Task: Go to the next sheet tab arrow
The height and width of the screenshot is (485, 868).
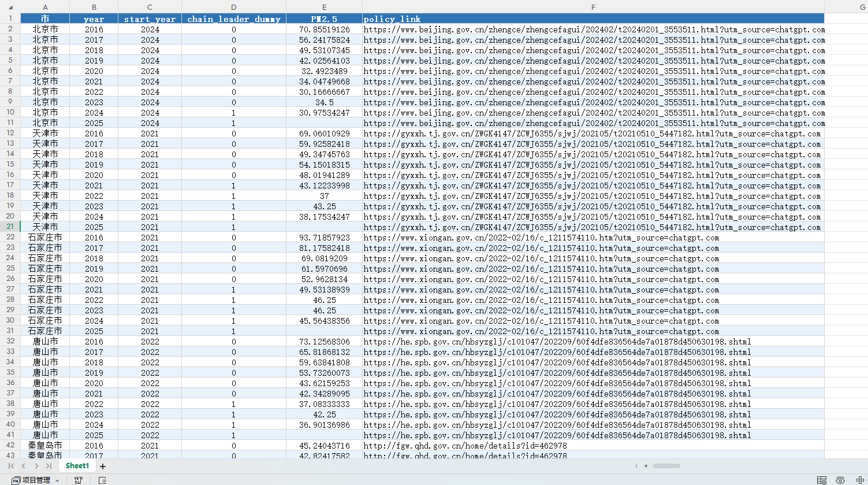Action: point(36,466)
